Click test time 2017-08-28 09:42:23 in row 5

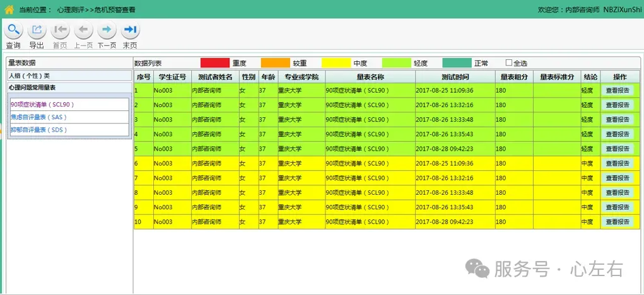pos(445,149)
